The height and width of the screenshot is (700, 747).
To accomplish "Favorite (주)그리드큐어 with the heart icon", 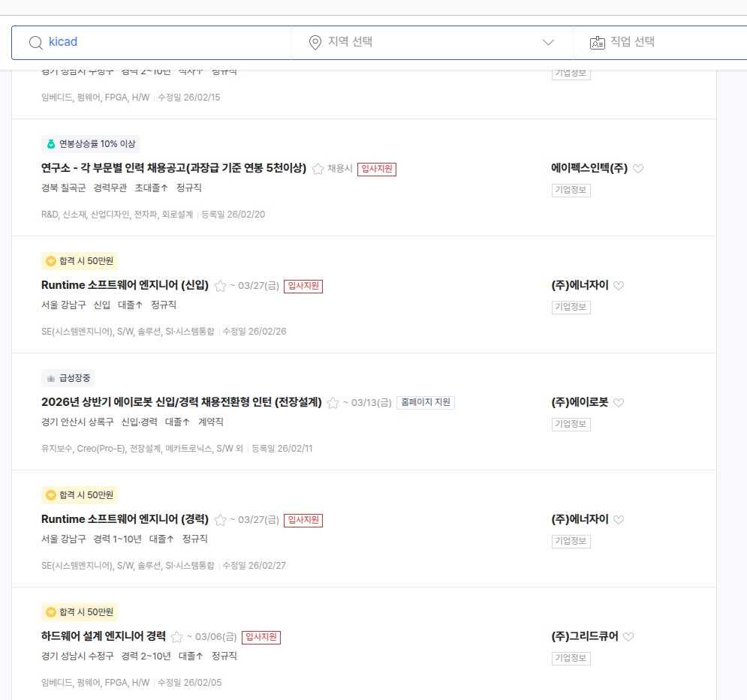I will point(628,637).
